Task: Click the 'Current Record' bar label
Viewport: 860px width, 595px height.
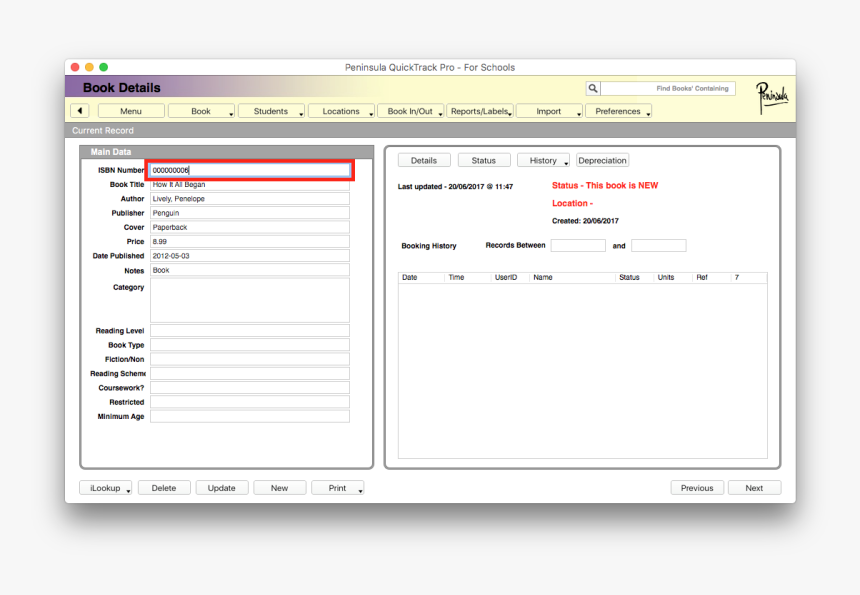Action: click(103, 131)
